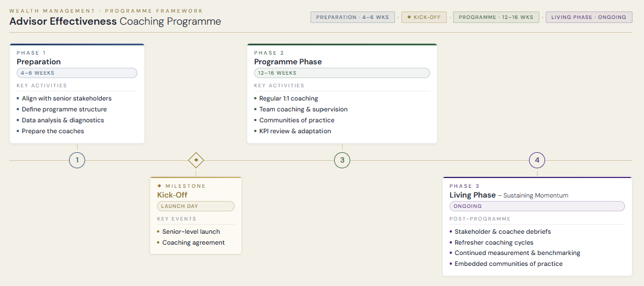644x286 pixels.
Task: Click 'Data analysis & diagnostics'
Action: [x=63, y=120]
